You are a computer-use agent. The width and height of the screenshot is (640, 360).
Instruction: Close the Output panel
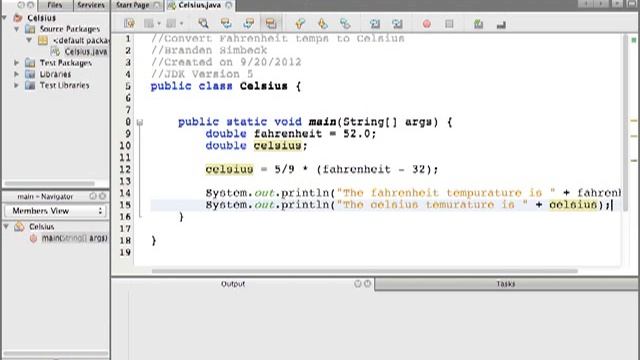click(367, 284)
